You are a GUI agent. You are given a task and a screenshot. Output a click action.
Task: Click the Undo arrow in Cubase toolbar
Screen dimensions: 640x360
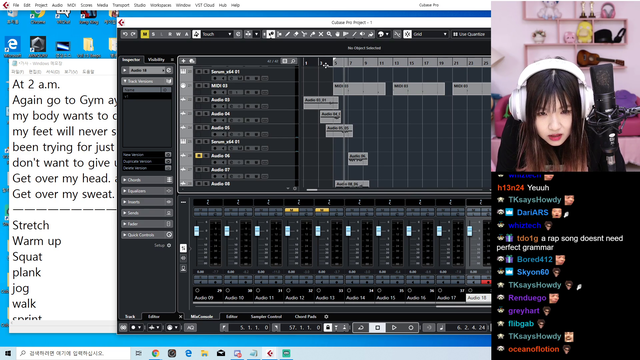[x=125, y=34]
